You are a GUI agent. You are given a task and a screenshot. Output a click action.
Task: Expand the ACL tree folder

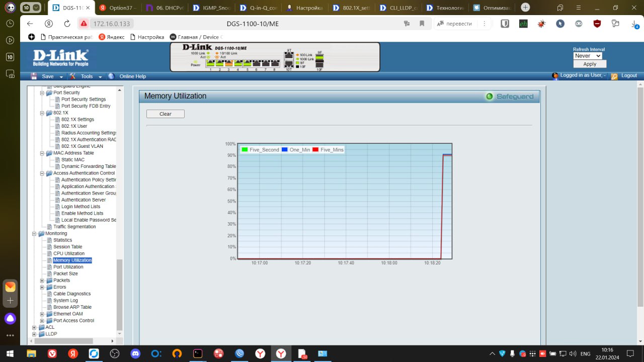pos(34,327)
